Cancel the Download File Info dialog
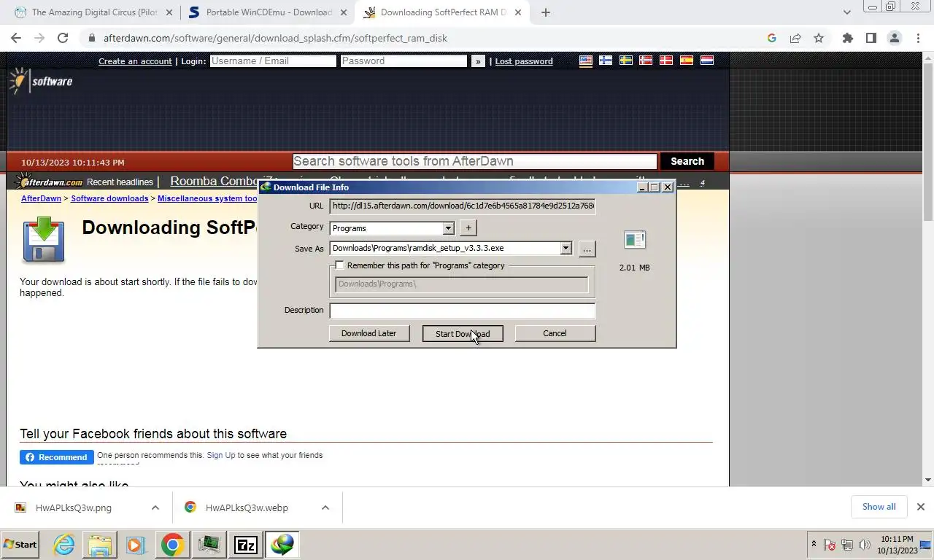Viewport: 934px width, 560px height. (555, 333)
